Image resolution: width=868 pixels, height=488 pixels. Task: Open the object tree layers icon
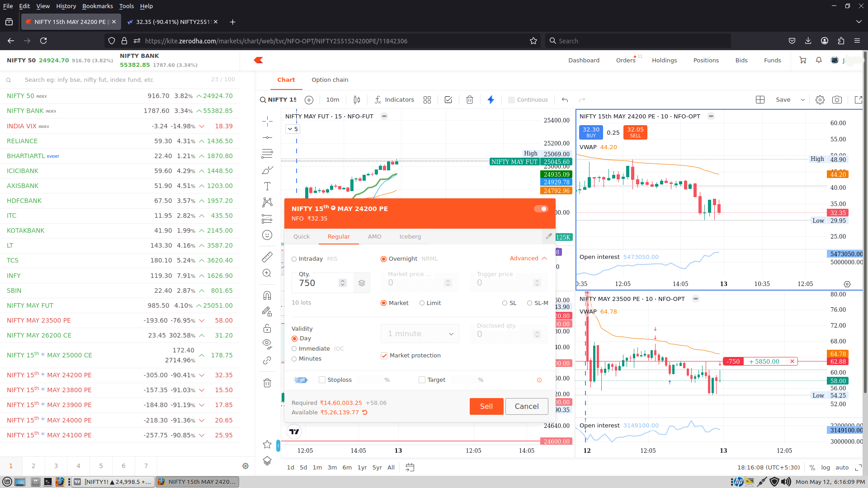(267, 460)
